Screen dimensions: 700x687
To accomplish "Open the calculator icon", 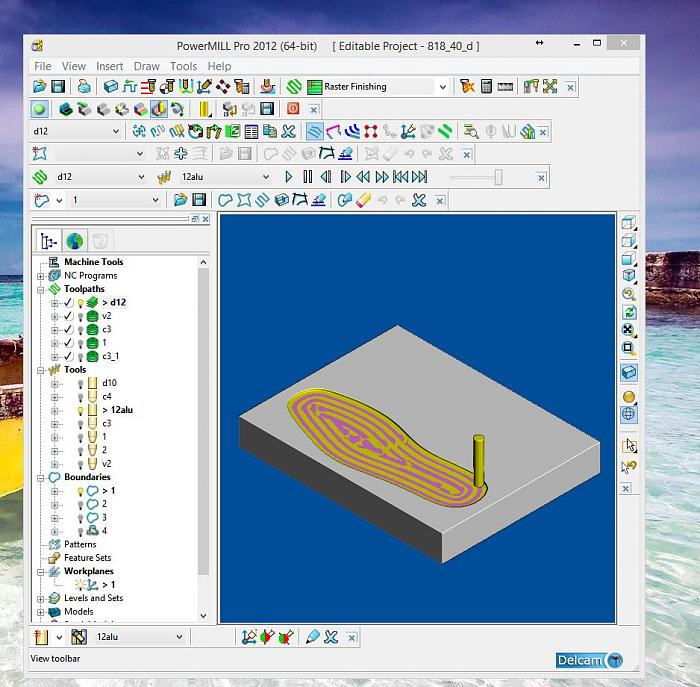I will tap(486, 87).
